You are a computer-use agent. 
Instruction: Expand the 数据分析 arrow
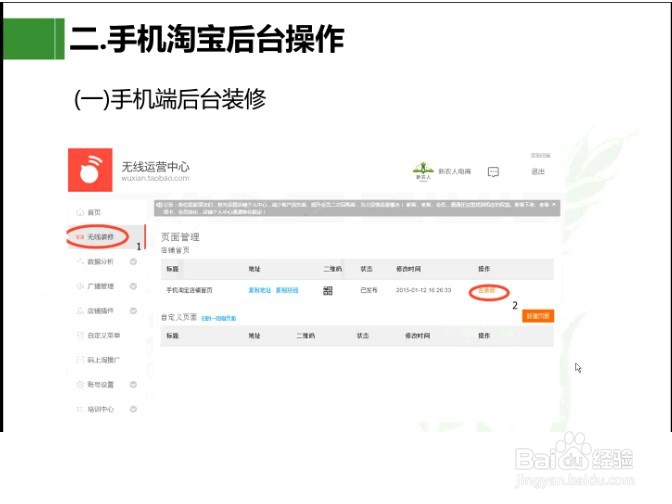tap(133, 261)
